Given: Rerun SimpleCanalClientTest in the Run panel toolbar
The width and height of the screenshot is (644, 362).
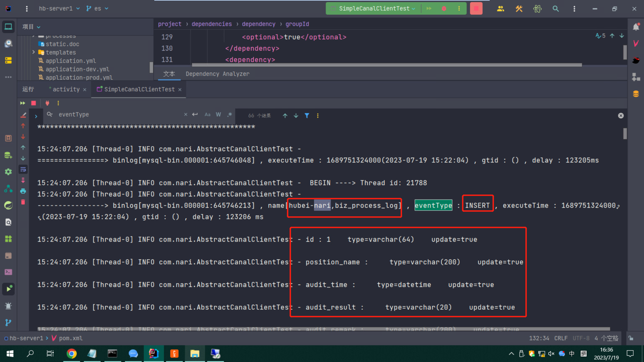Looking at the screenshot, I should click(x=22, y=103).
